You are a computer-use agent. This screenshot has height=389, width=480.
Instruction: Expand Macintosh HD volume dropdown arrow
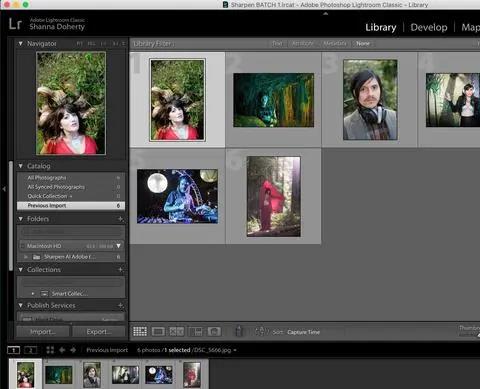[x=119, y=246]
